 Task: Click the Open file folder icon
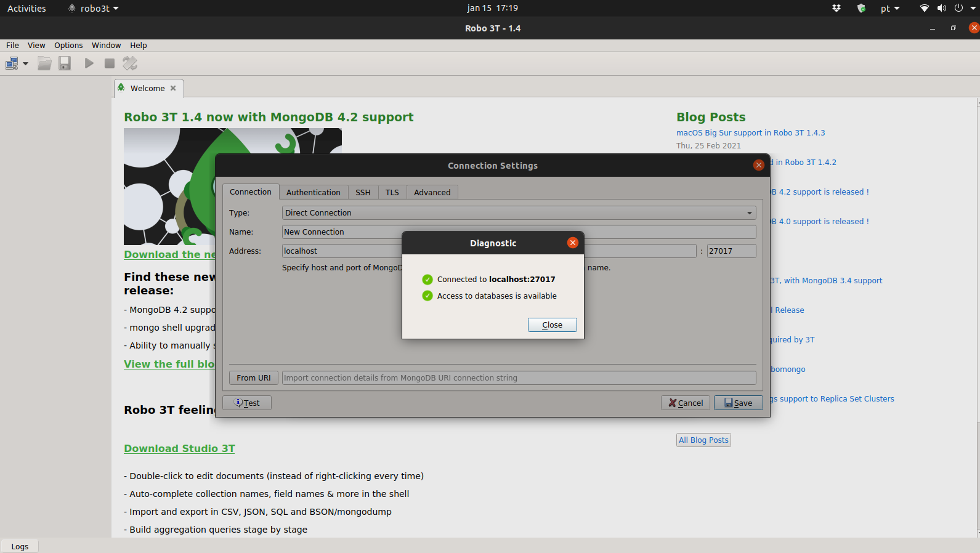pos(44,63)
